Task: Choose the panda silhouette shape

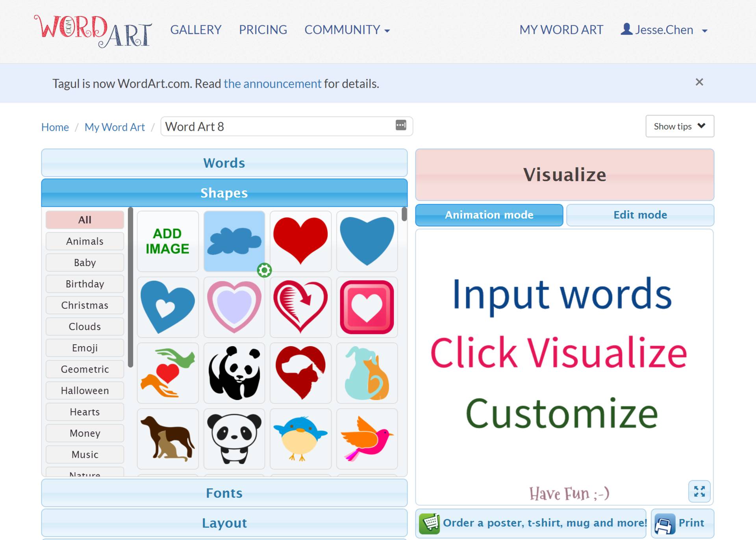Action: tap(234, 373)
